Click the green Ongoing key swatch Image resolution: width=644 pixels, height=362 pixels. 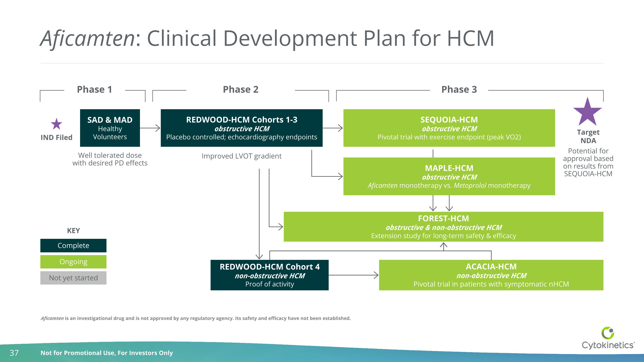[73, 262]
